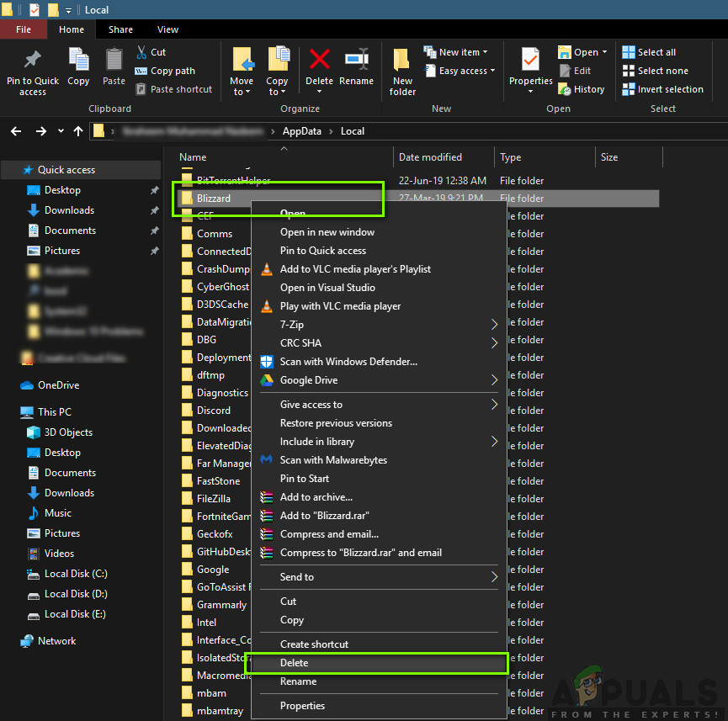Open Local Disk (C:) from the sidebar
Viewport: 728px width, 721px height.
click(74, 574)
